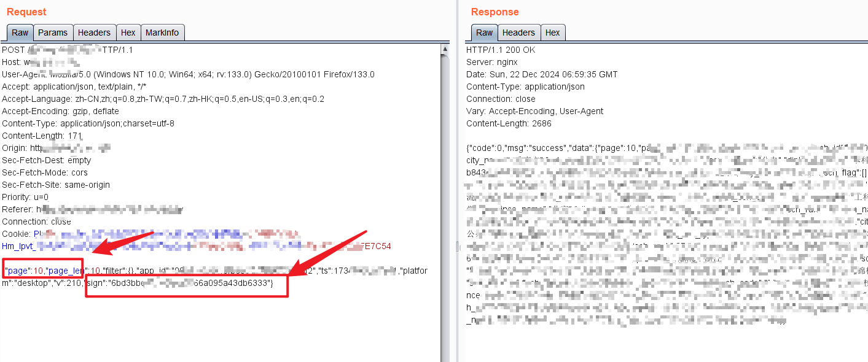
Task: Switch response view to Hex tab
Action: 552,33
